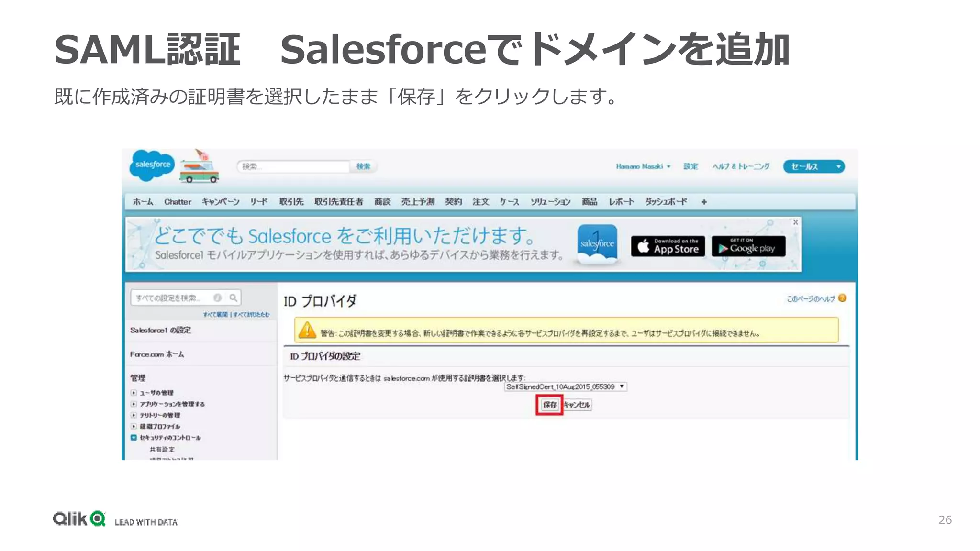Open the リード tab

(x=259, y=202)
